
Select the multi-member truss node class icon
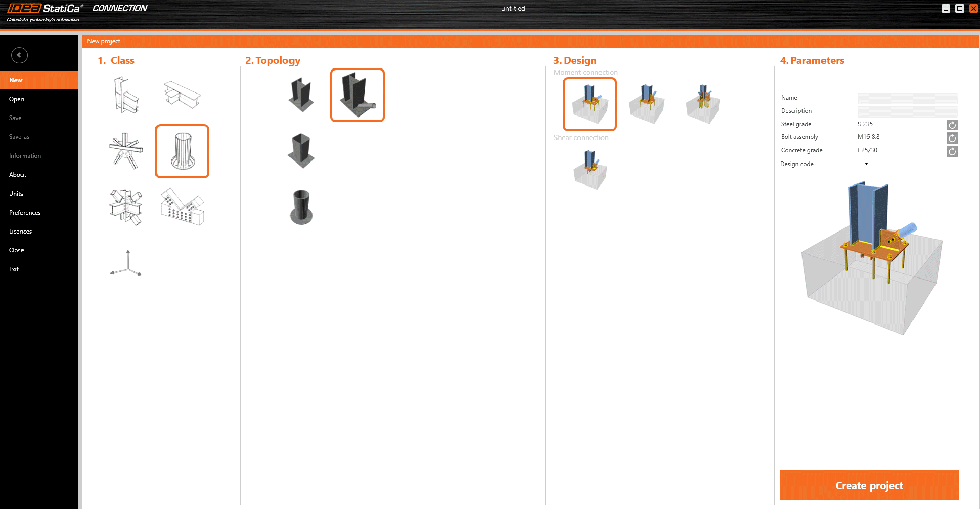click(126, 151)
